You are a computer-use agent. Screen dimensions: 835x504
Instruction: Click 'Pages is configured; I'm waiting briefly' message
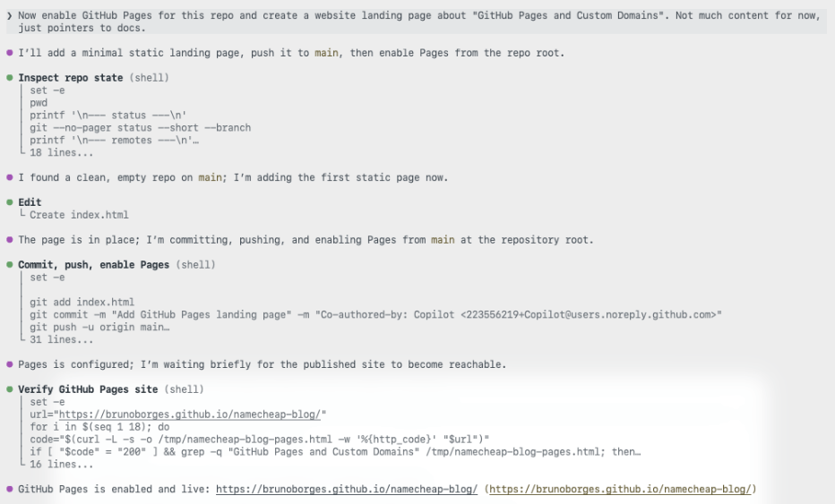[x=262, y=364]
